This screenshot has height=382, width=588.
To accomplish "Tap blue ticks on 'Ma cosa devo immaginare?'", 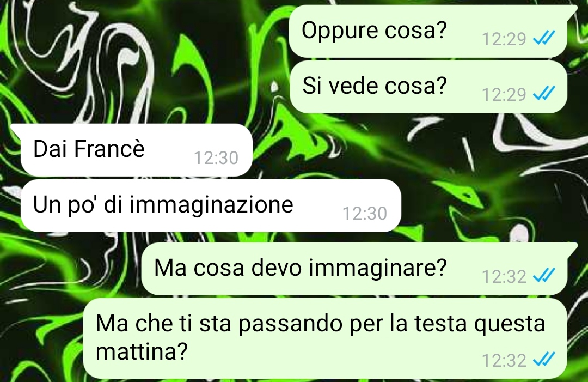I will point(544,275).
